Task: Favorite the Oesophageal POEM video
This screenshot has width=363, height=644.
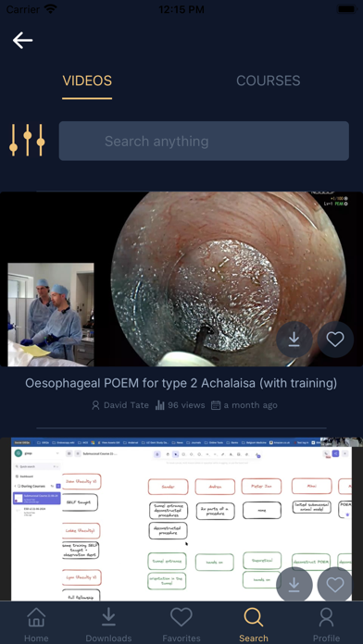Action: [x=335, y=340]
